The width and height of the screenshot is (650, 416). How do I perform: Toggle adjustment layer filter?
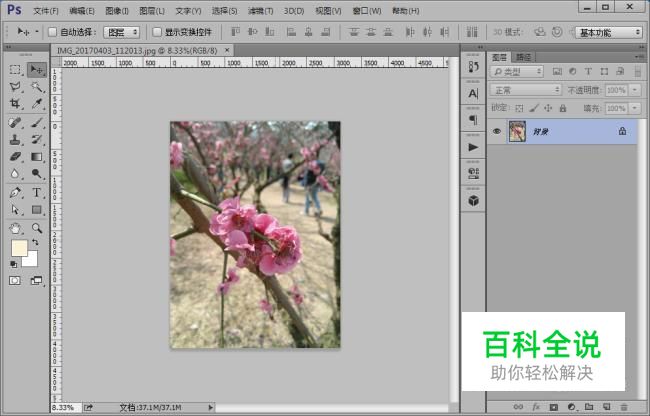(573, 72)
